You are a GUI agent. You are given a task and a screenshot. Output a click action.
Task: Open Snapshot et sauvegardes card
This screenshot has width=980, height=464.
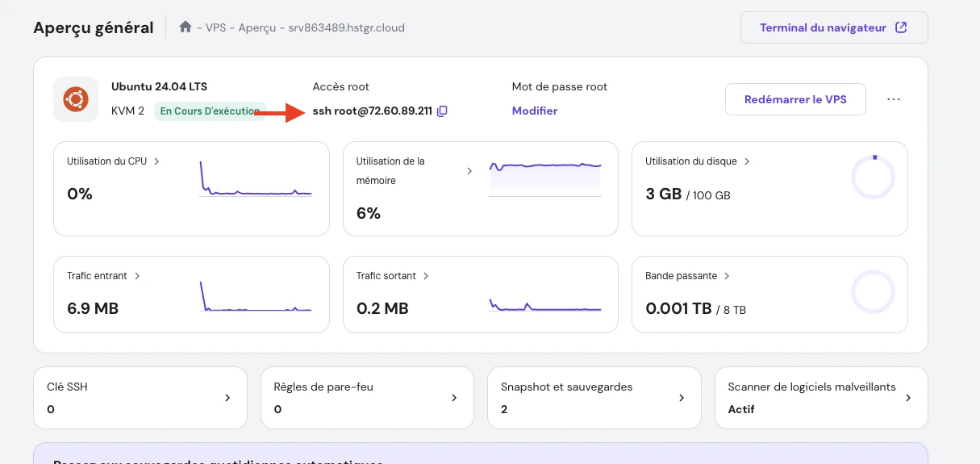point(594,398)
